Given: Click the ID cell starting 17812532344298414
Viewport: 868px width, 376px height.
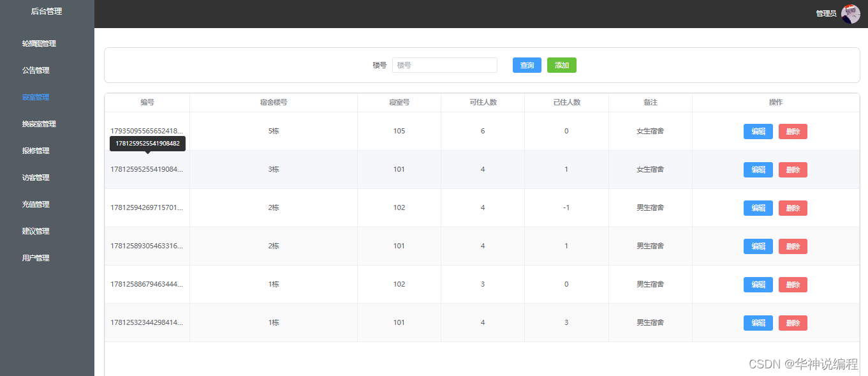Looking at the screenshot, I should 147,322.
